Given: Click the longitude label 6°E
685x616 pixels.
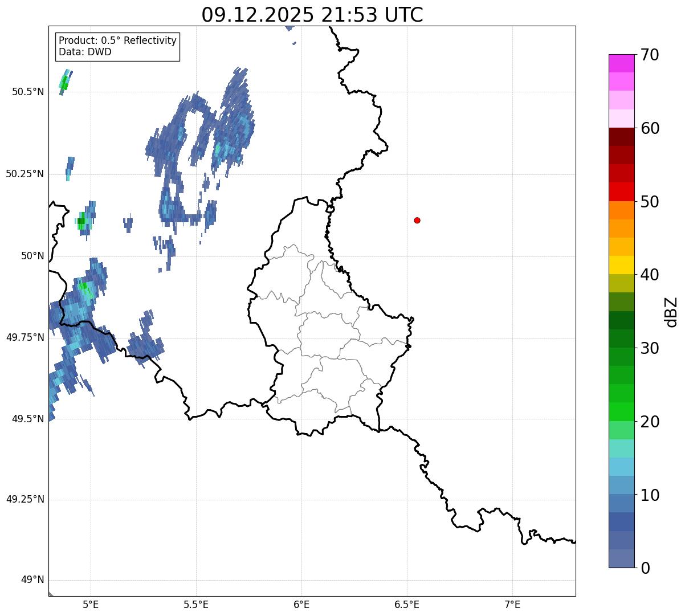Looking at the screenshot, I should 301,604.
